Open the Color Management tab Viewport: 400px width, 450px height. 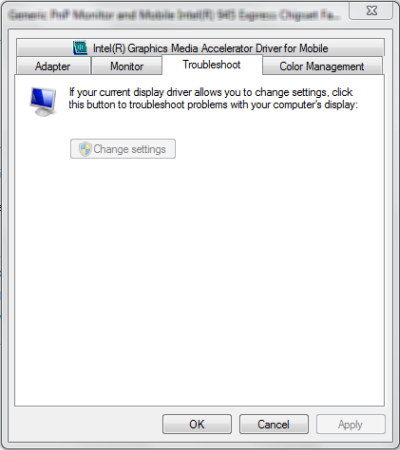click(322, 66)
